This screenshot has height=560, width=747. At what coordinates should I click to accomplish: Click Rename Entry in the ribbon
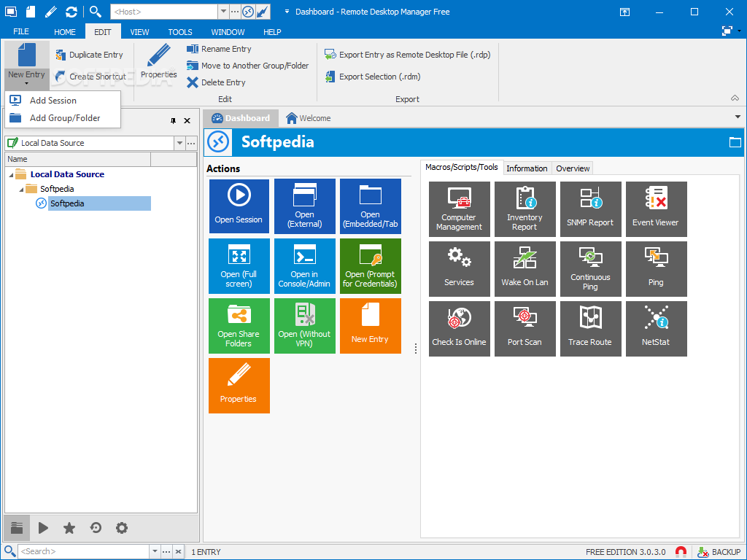(219, 49)
